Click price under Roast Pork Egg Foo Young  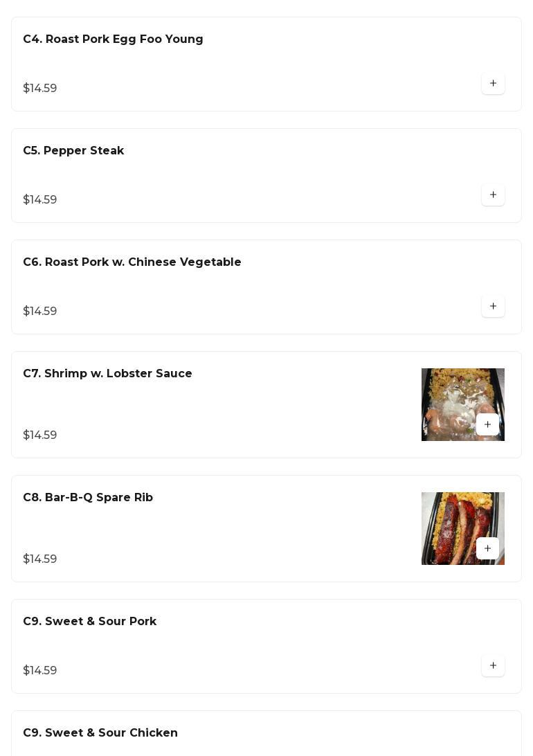40,89
